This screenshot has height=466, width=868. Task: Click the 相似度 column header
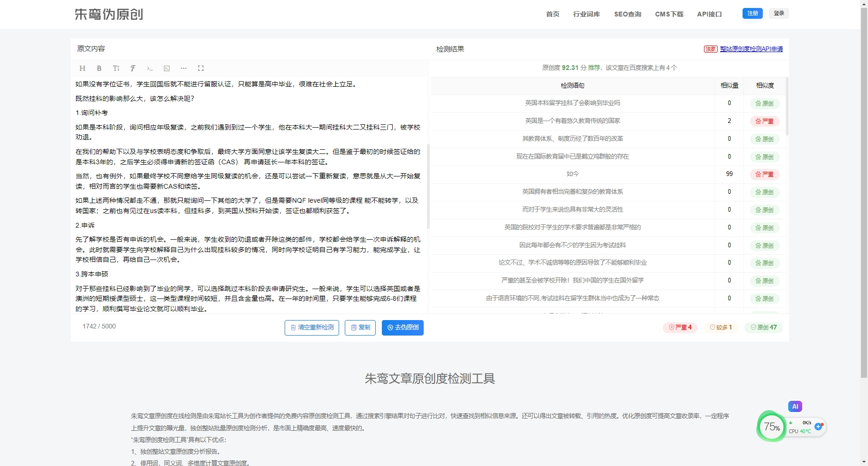pos(765,85)
